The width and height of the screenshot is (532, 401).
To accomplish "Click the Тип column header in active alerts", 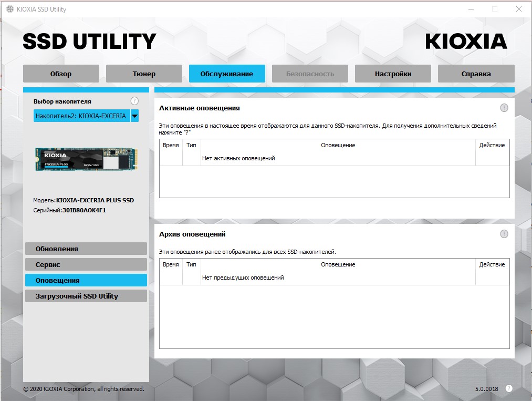I will click(x=191, y=145).
